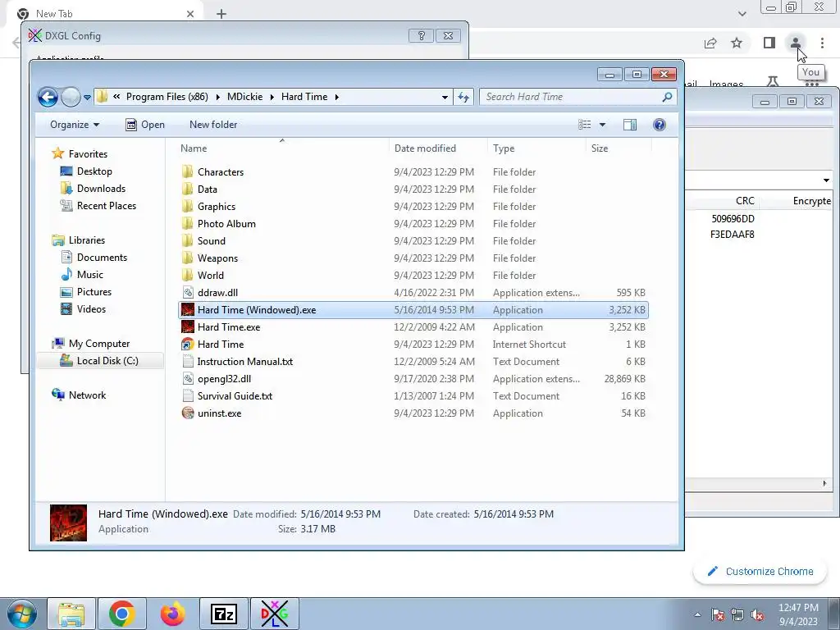The height and width of the screenshot is (630, 840).
Task: Select Survival Guide.txt file
Action: pos(413,396)
